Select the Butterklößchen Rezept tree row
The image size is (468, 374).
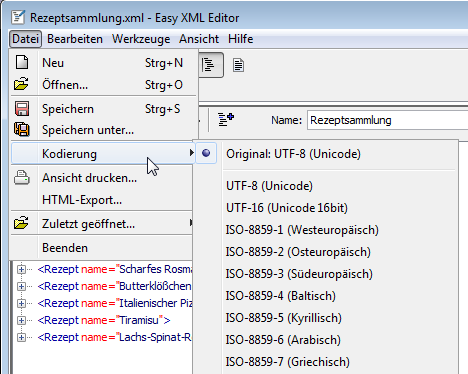115,286
